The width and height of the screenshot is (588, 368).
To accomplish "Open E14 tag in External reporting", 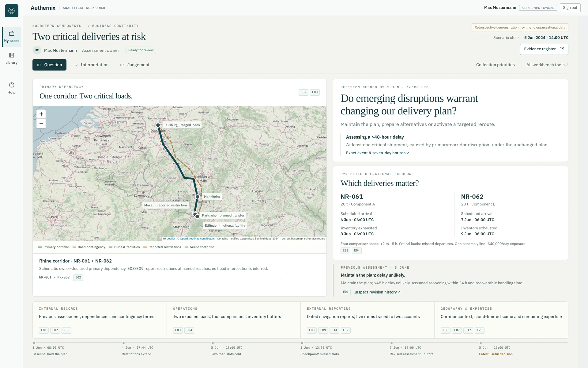I will 334,330.
